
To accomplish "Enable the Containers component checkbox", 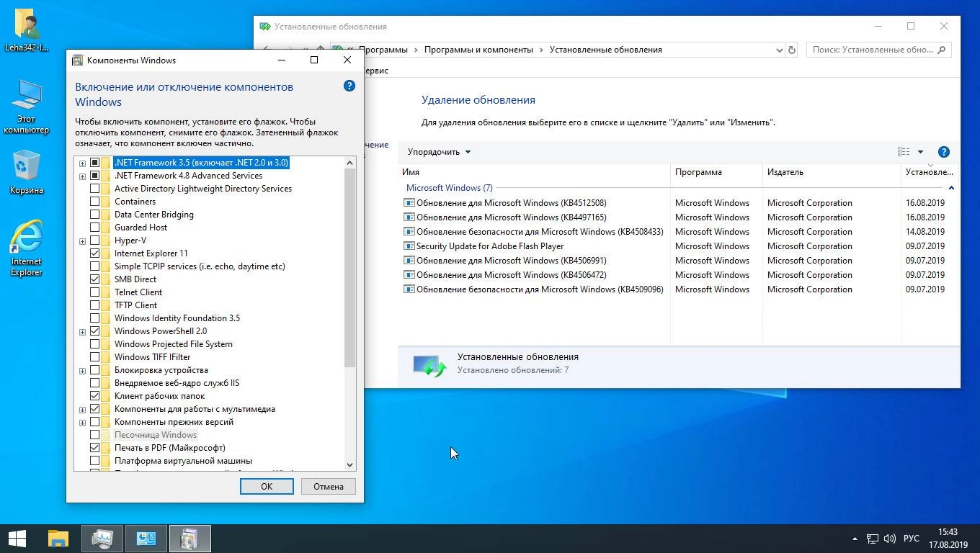I will [x=95, y=202].
